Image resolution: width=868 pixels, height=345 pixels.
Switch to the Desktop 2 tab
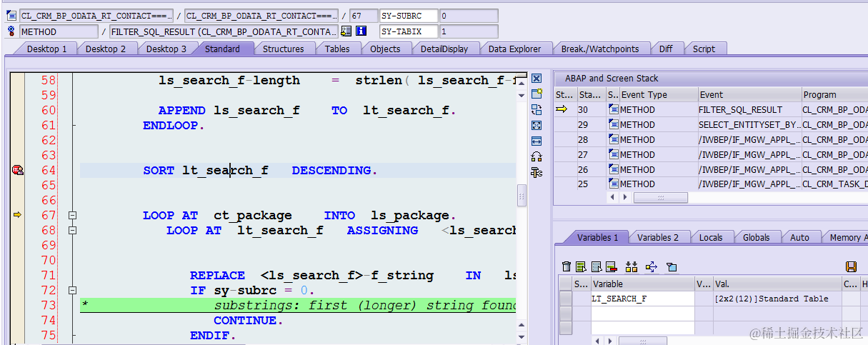pos(106,49)
